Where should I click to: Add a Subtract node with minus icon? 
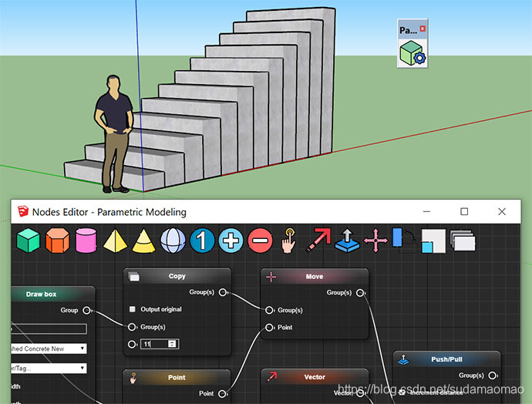260,241
